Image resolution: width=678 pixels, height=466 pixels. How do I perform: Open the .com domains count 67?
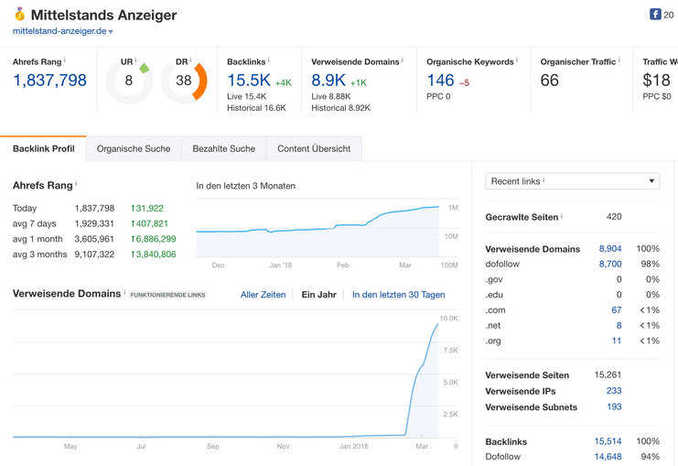click(x=617, y=310)
